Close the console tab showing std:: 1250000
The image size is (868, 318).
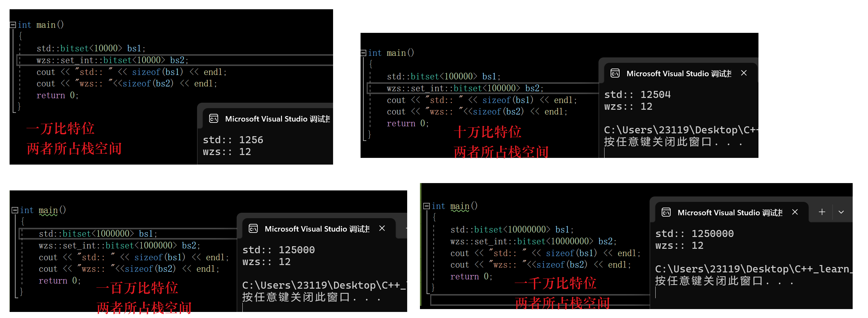click(x=795, y=212)
